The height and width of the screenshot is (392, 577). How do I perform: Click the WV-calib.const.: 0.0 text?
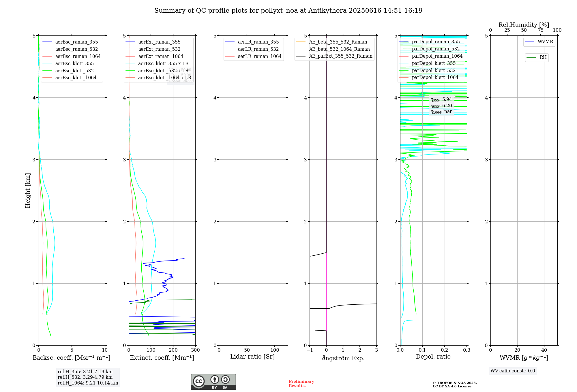(513, 371)
